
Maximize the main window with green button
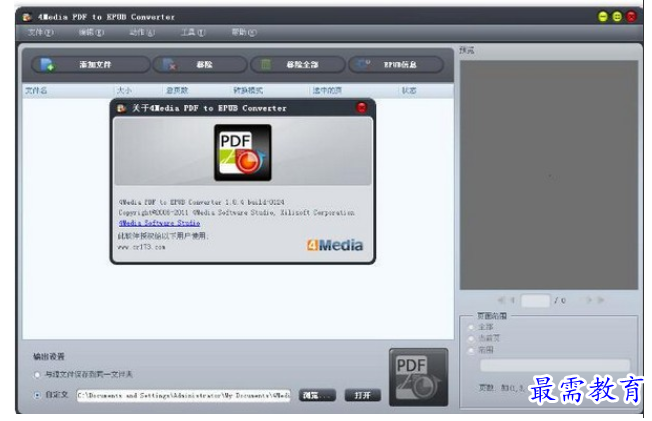[x=617, y=17]
